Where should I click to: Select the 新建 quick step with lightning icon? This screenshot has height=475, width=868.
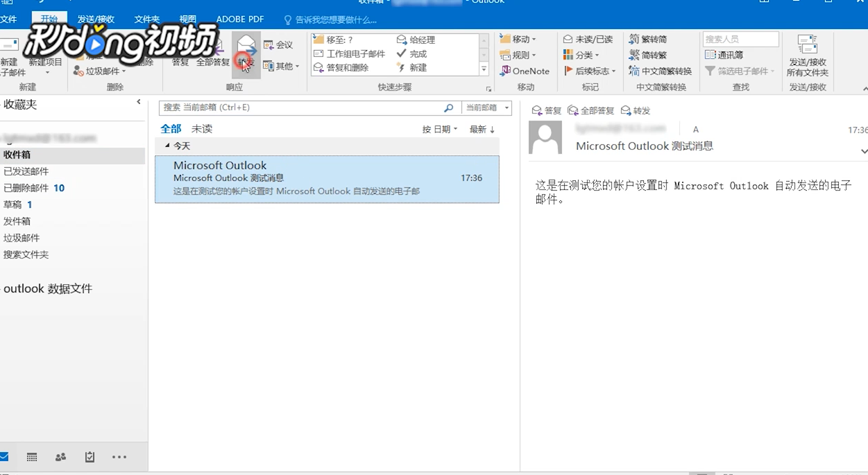click(x=411, y=67)
